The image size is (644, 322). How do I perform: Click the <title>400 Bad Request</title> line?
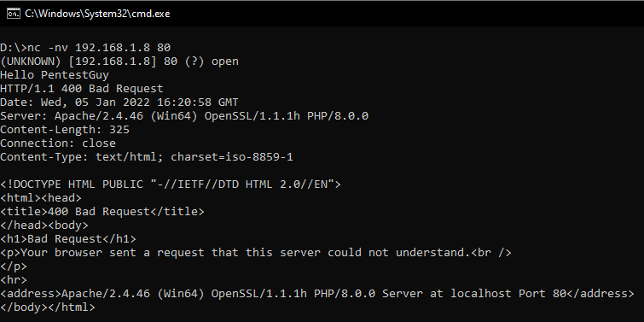click(x=102, y=211)
